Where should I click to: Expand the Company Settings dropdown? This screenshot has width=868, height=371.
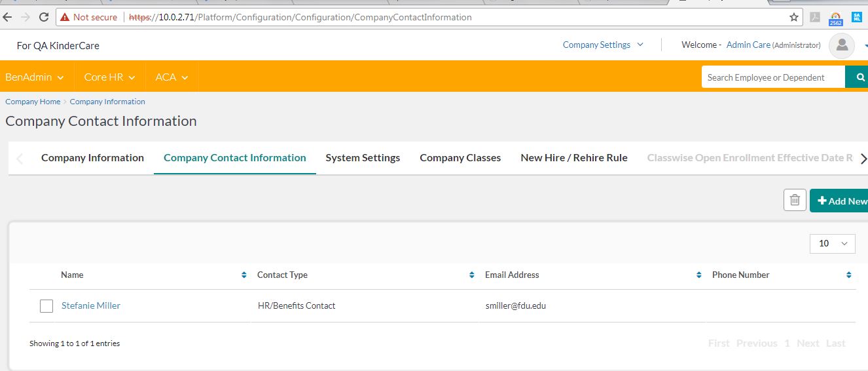602,45
